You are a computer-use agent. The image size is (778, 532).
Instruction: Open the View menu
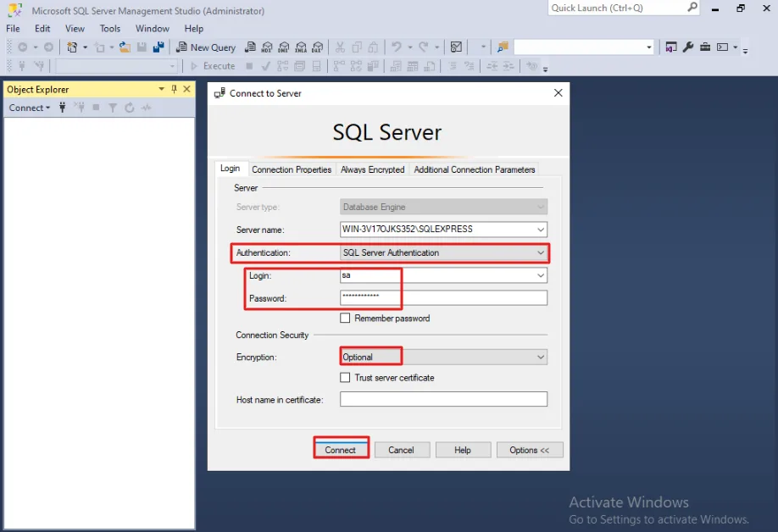click(75, 28)
